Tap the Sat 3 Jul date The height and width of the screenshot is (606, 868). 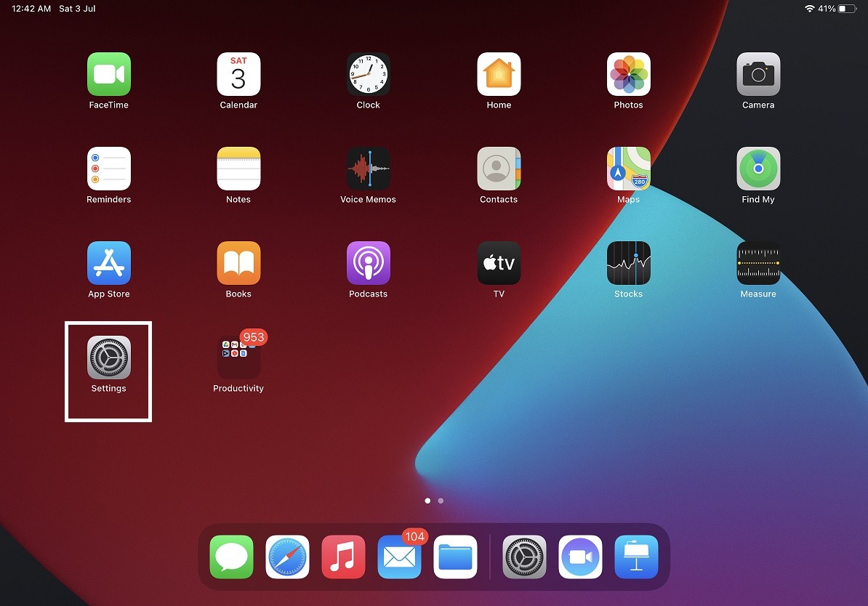[x=77, y=9]
